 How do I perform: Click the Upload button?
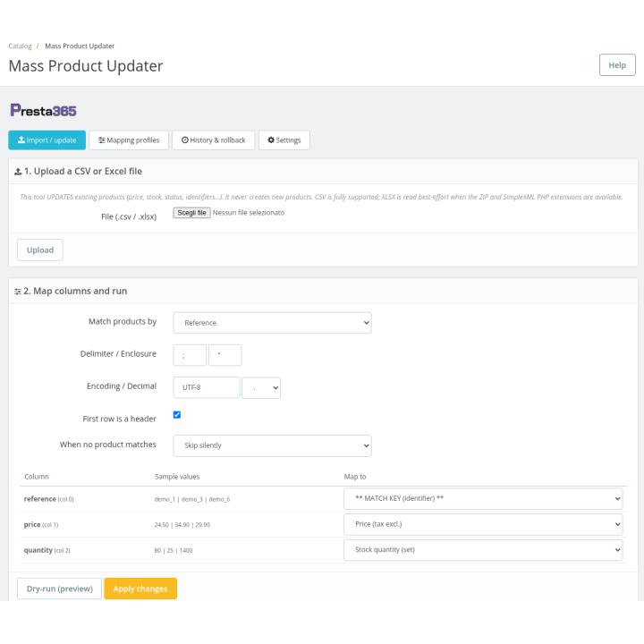(40, 250)
